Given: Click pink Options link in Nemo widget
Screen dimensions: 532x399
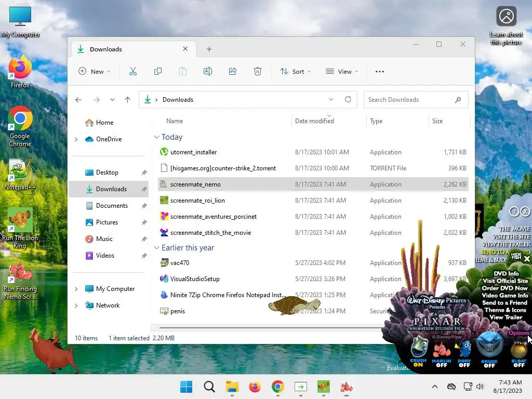Looking at the screenshot, I should [518, 333].
